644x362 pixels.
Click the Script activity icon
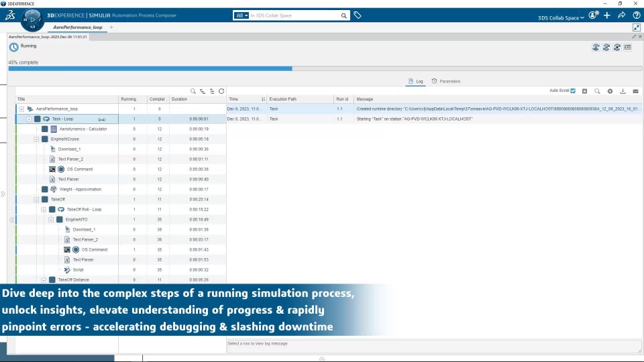pos(67,269)
